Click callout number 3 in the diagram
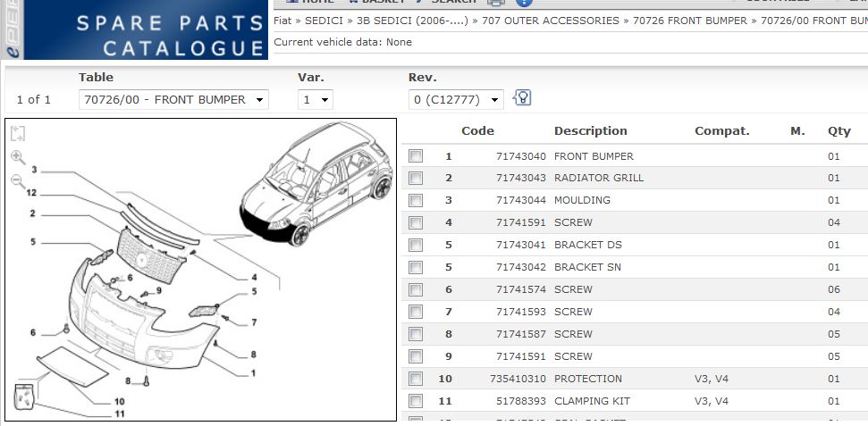 pos(34,170)
